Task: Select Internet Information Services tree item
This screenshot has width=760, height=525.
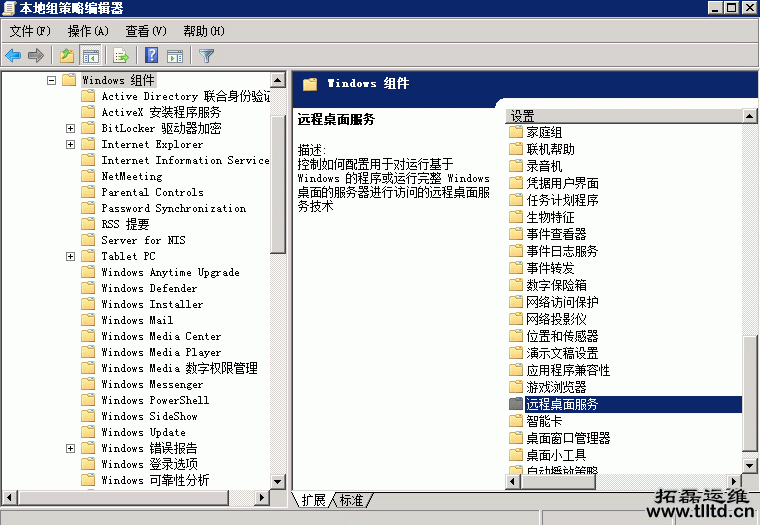Action: click(x=185, y=160)
